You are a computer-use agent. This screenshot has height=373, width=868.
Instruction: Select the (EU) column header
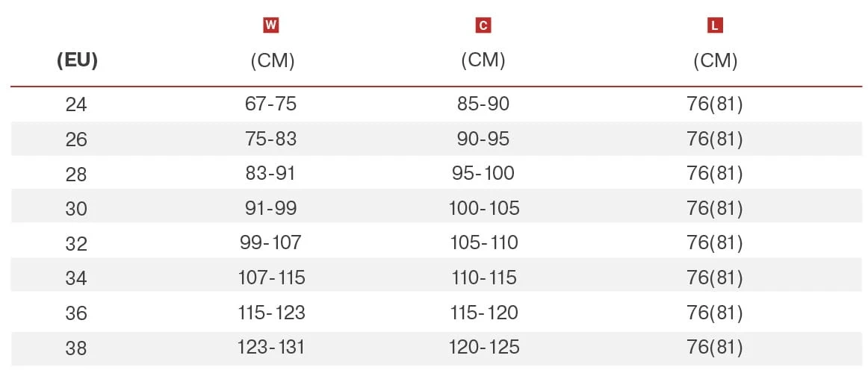point(77,60)
